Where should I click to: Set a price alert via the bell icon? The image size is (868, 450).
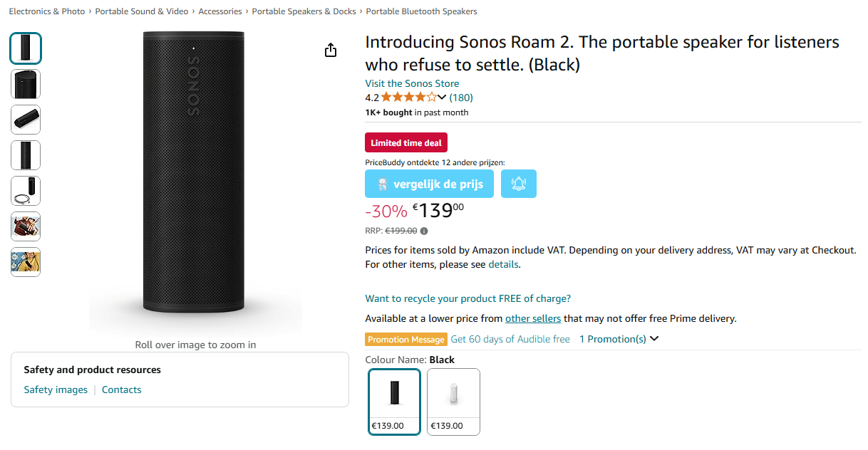click(x=518, y=184)
